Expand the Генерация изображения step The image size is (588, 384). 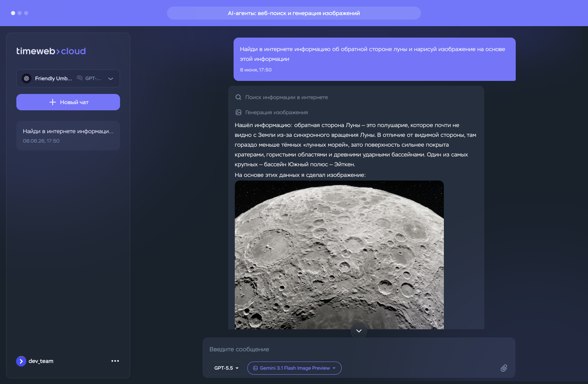(x=276, y=112)
